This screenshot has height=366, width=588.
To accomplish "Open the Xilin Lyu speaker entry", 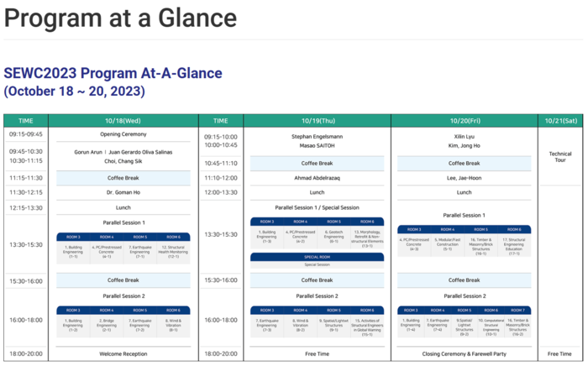I will 464,134.
